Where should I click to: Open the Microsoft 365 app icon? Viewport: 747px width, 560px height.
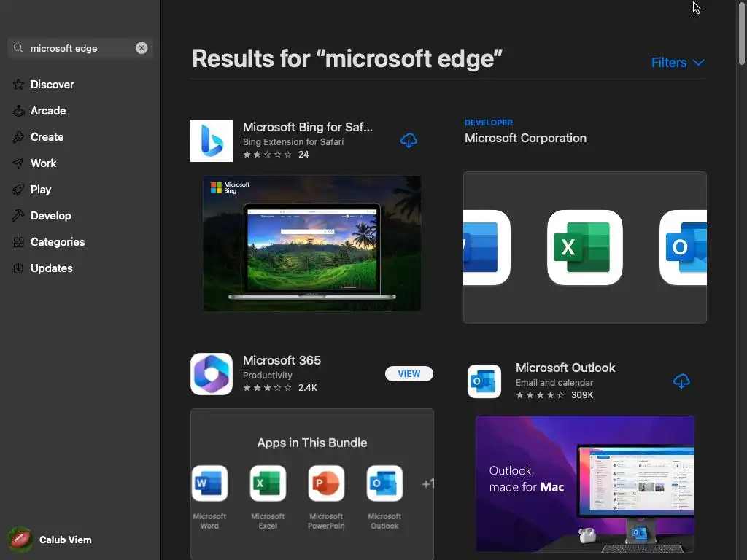click(212, 374)
